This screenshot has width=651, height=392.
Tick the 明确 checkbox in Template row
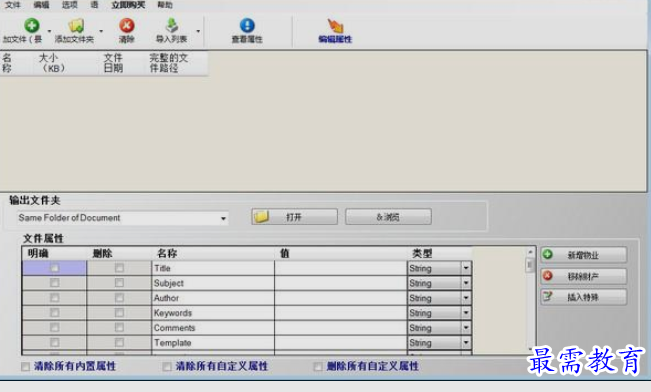tap(54, 343)
